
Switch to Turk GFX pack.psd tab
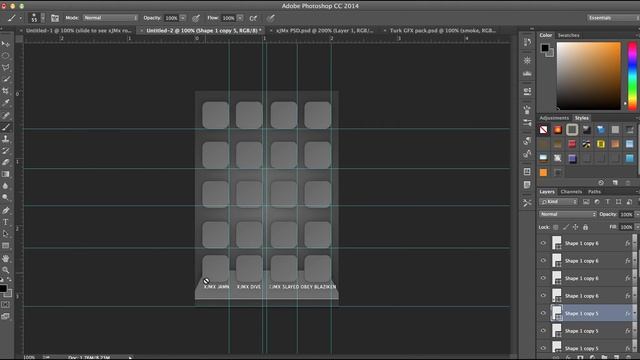tap(443, 31)
